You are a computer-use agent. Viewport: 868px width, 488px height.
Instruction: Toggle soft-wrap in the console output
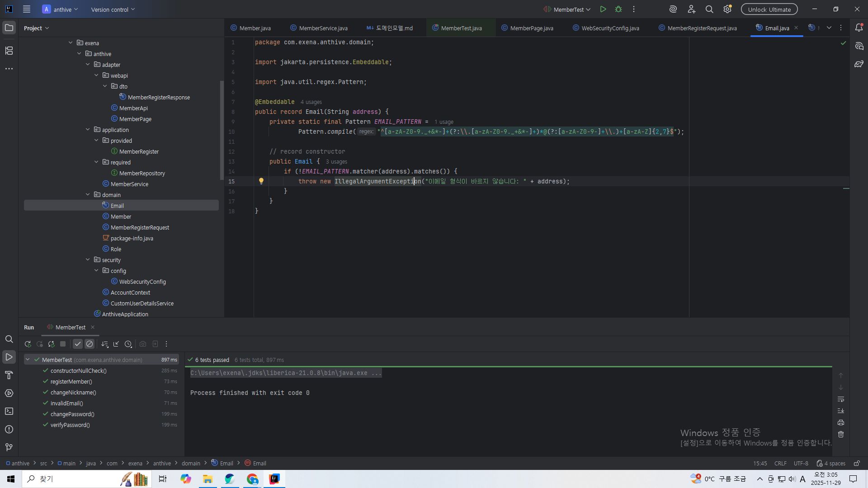click(x=841, y=399)
